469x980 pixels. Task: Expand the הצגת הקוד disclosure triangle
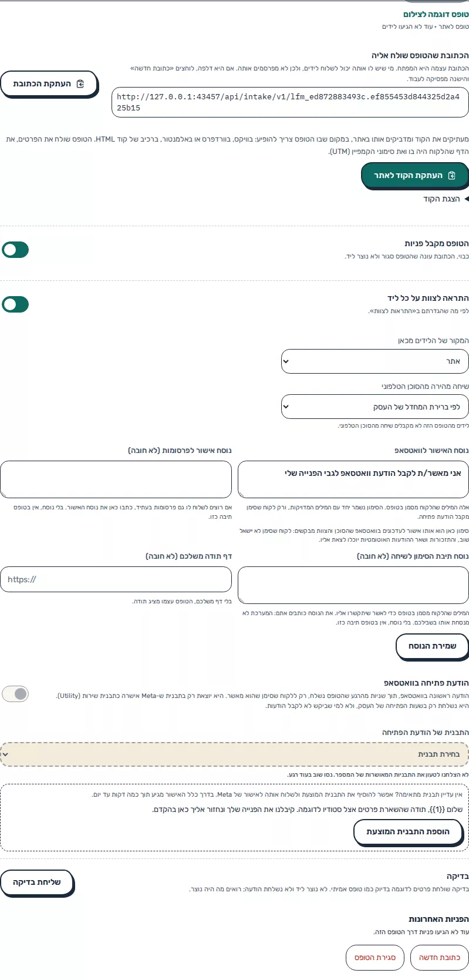466,199
